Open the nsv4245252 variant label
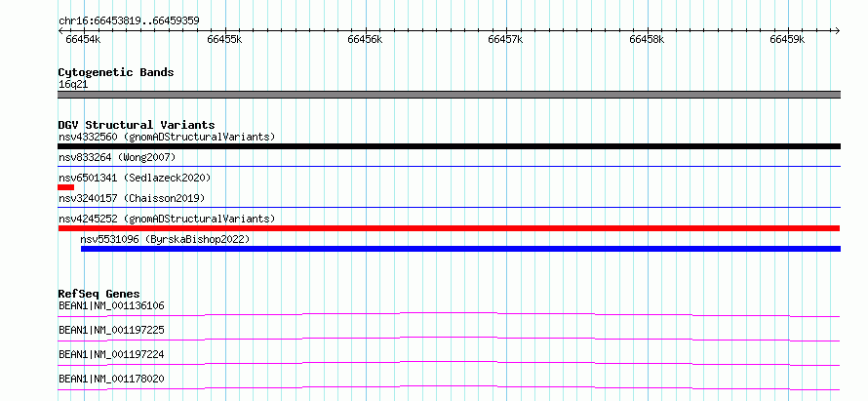The height and width of the screenshot is (401, 868). pyautogui.click(x=167, y=219)
